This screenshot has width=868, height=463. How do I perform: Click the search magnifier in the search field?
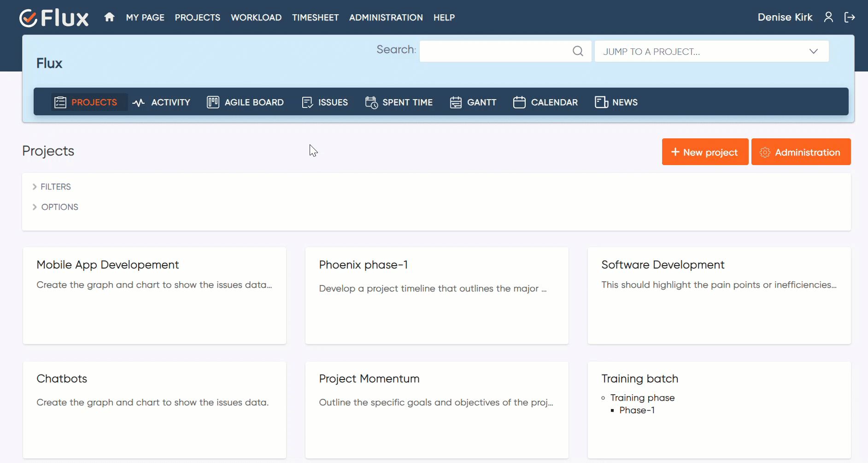point(578,51)
